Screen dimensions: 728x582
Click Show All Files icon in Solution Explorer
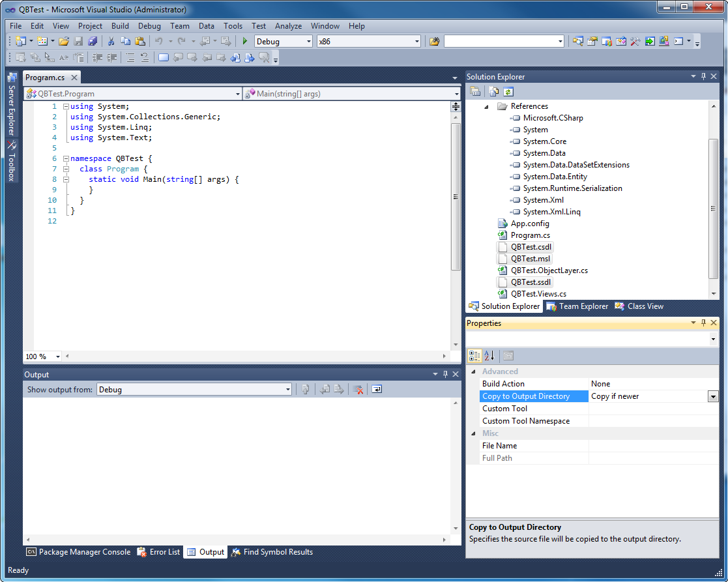494,92
